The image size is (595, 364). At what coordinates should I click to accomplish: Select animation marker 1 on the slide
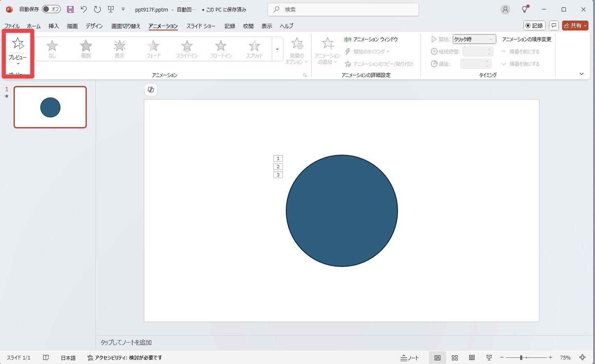click(x=278, y=158)
